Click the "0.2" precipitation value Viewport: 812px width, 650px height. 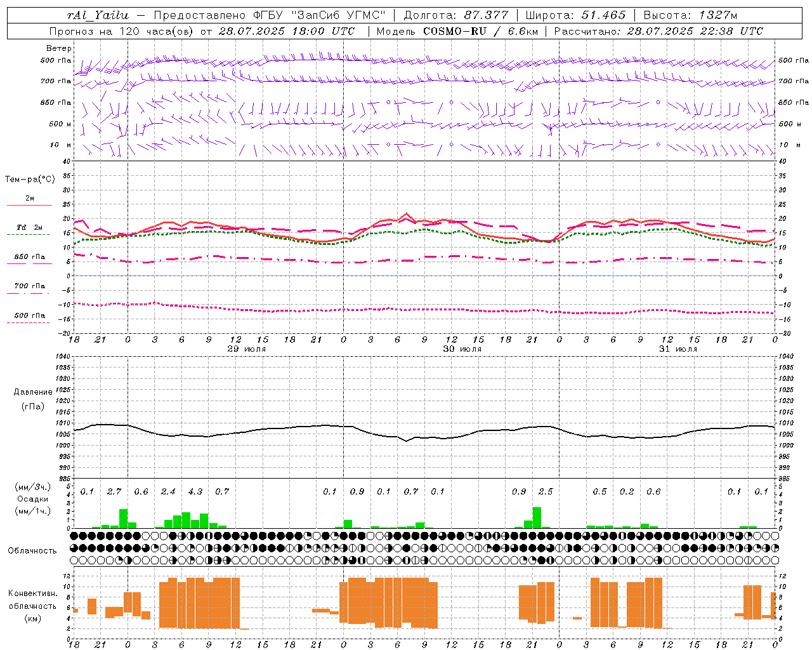[627, 491]
